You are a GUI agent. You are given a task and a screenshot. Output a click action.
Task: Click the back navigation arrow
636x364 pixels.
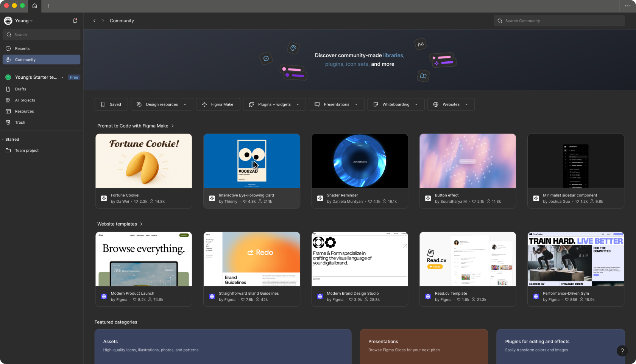(x=94, y=21)
